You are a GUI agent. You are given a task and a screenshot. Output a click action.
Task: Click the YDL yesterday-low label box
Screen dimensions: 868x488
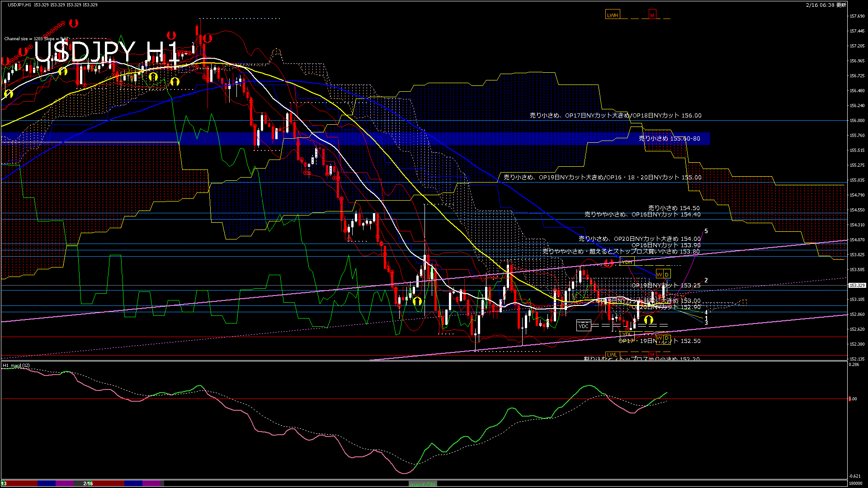coord(627,334)
